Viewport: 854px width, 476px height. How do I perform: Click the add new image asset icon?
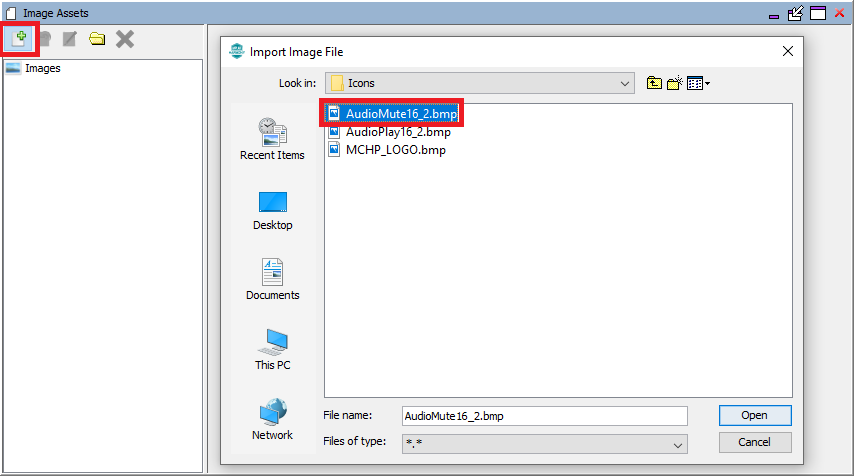(19, 39)
